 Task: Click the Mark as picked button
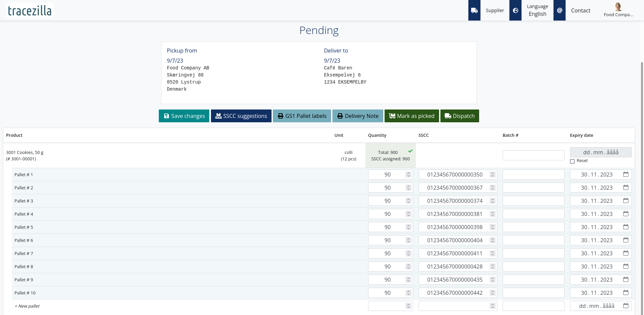point(412,116)
